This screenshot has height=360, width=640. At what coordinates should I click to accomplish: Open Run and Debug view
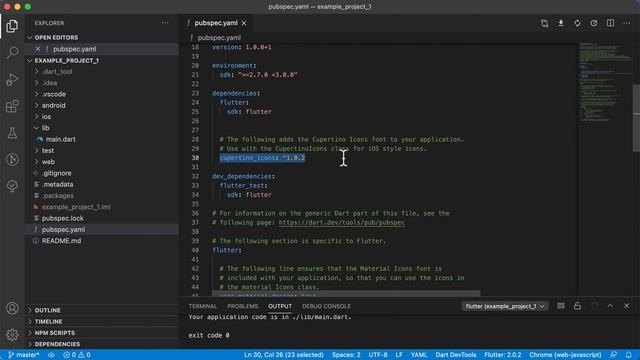pyautogui.click(x=12, y=79)
